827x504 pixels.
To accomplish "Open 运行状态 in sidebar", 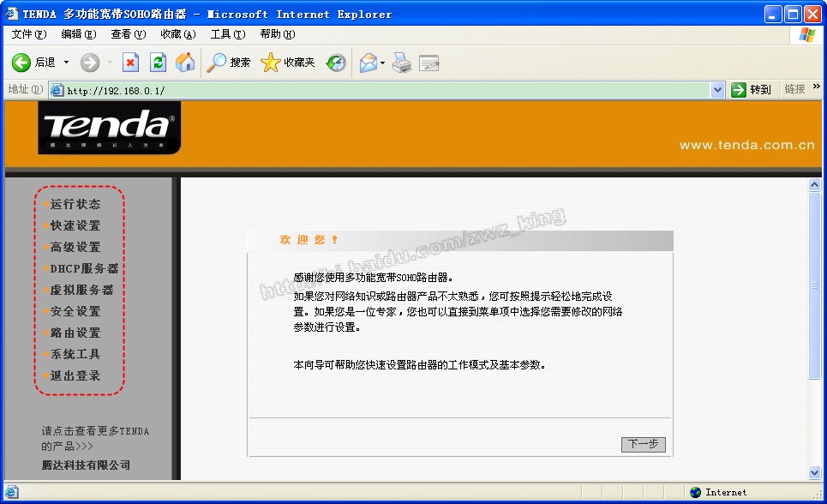I will [x=75, y=204].
